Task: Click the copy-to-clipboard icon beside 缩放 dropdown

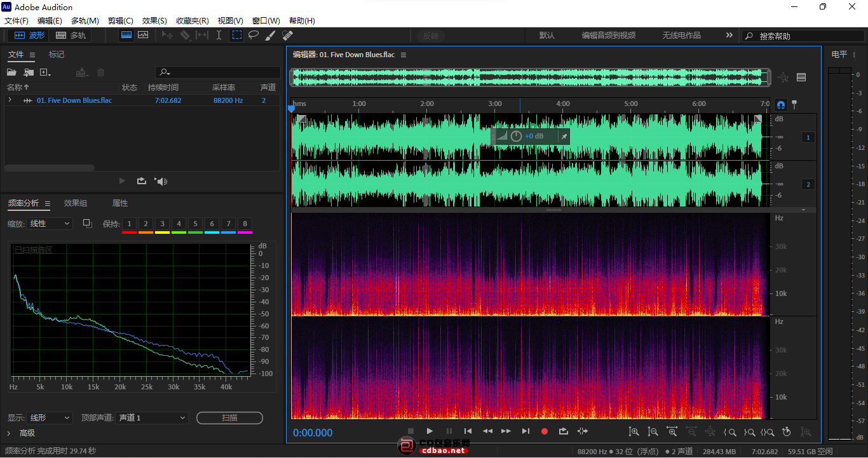Action: [x=88, y=224]
